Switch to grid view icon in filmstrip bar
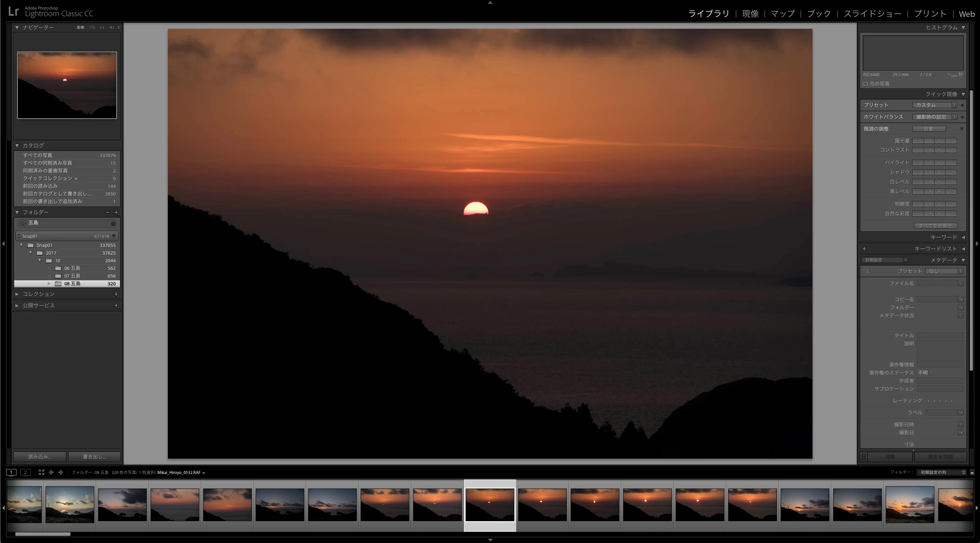This screenshot has width=980, height=543. pos(41,472)
